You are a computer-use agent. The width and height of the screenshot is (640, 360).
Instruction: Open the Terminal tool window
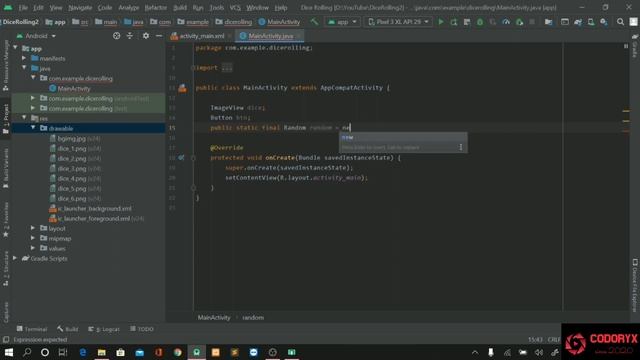(x=32, y=329)
